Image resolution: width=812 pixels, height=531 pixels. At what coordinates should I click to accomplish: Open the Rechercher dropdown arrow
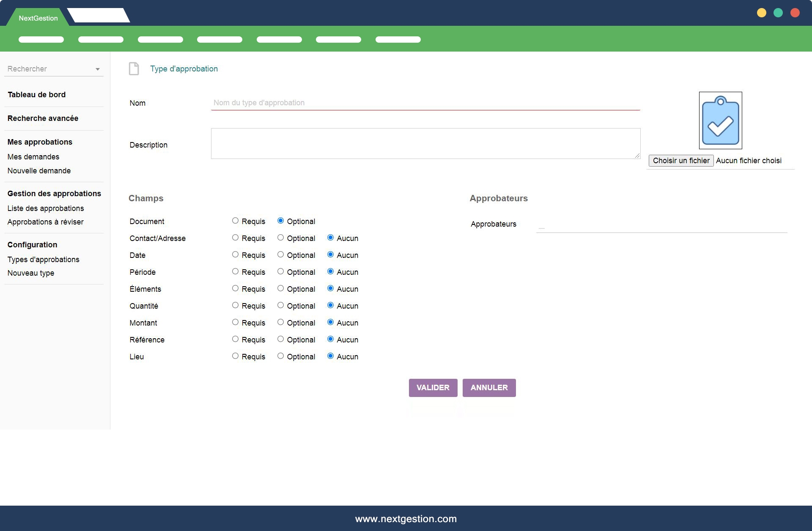[98, 69]
